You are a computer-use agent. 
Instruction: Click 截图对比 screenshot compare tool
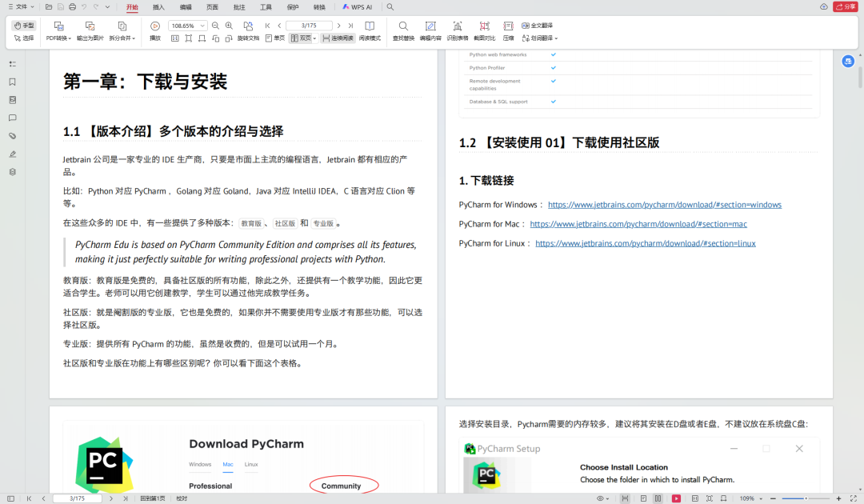[x=484, y=31]
